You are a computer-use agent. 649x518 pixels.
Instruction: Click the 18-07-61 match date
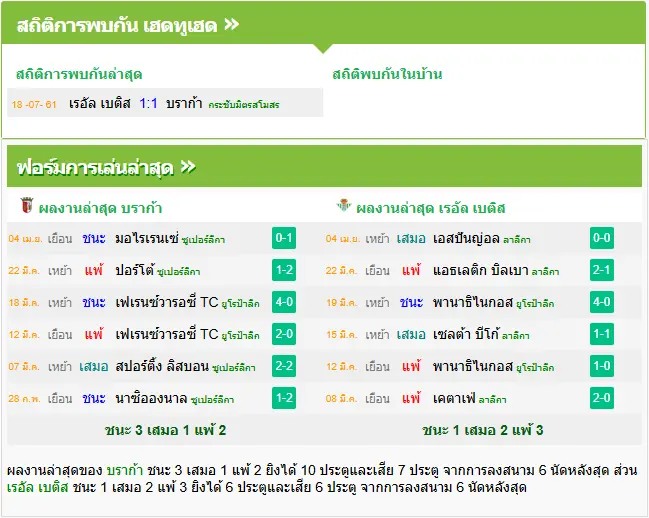pos(34,104)
